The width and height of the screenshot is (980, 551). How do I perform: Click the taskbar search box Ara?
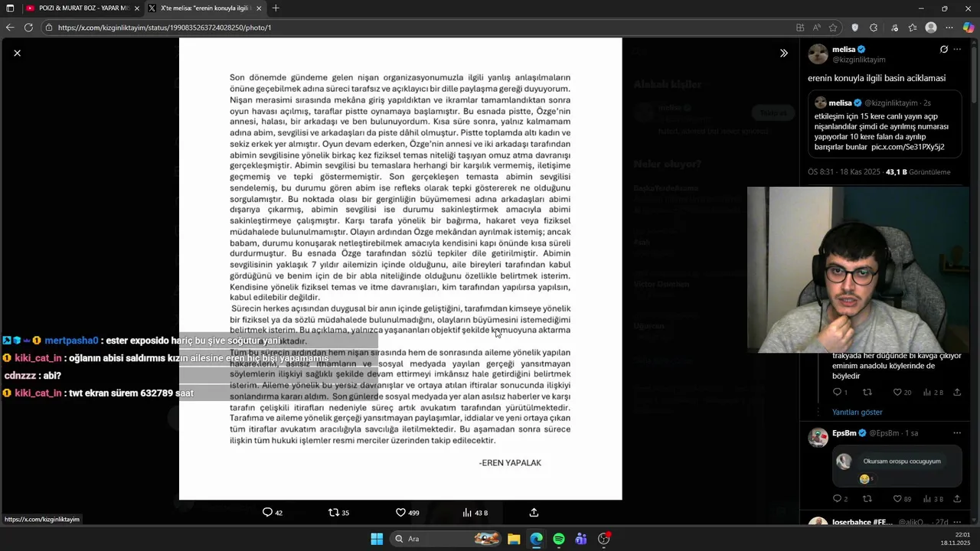(447, 539)
